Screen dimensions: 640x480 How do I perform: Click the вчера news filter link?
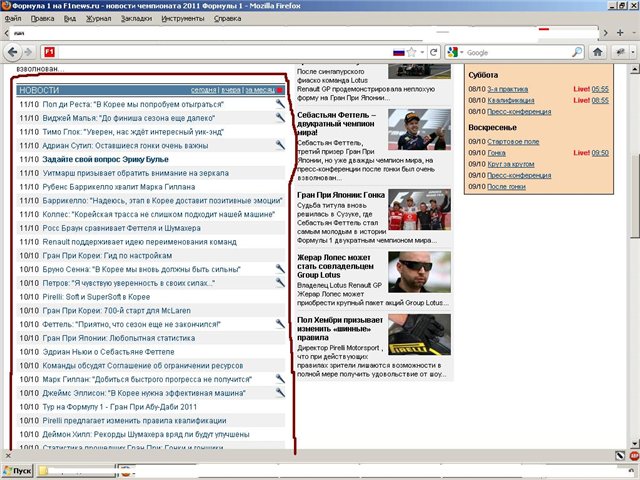click(231, 90)
